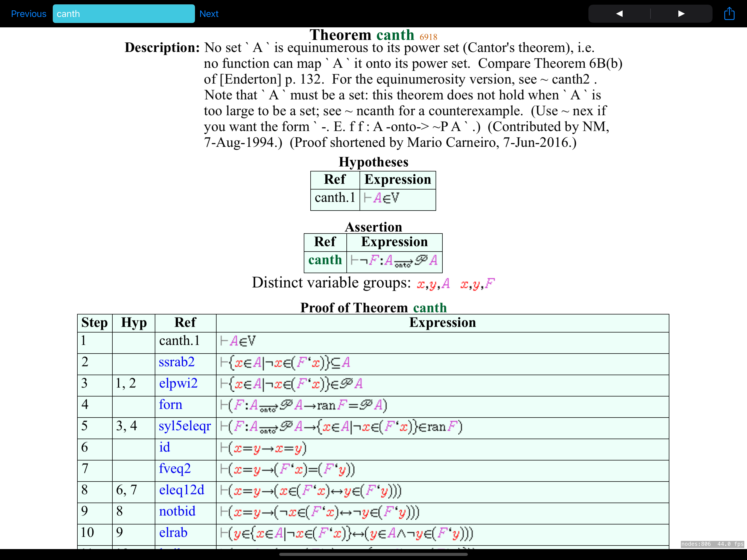Open the share sheet icon

(x=729, y=14)
